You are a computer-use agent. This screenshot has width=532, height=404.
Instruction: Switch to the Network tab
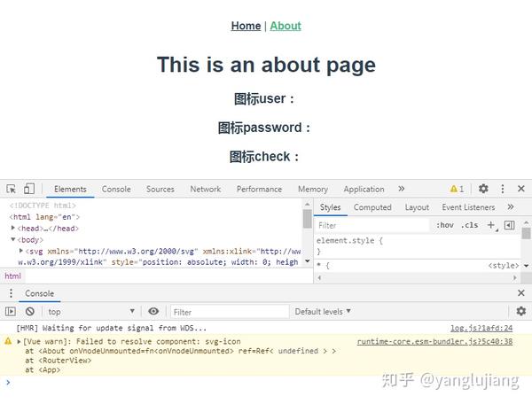pos(206,189)
